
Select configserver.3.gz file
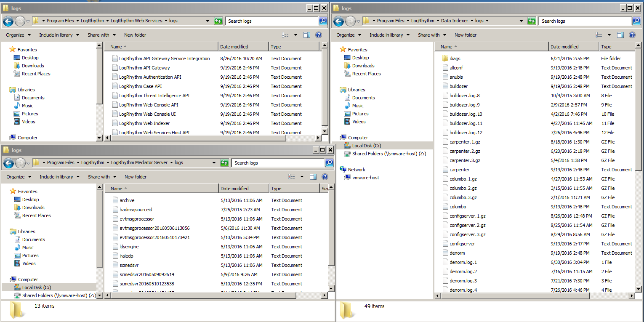tap(467, 234)
